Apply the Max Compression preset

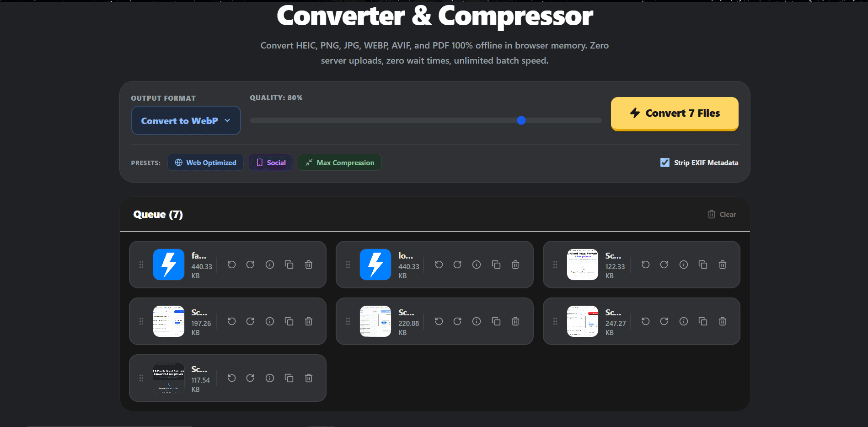tap(340, 162)
